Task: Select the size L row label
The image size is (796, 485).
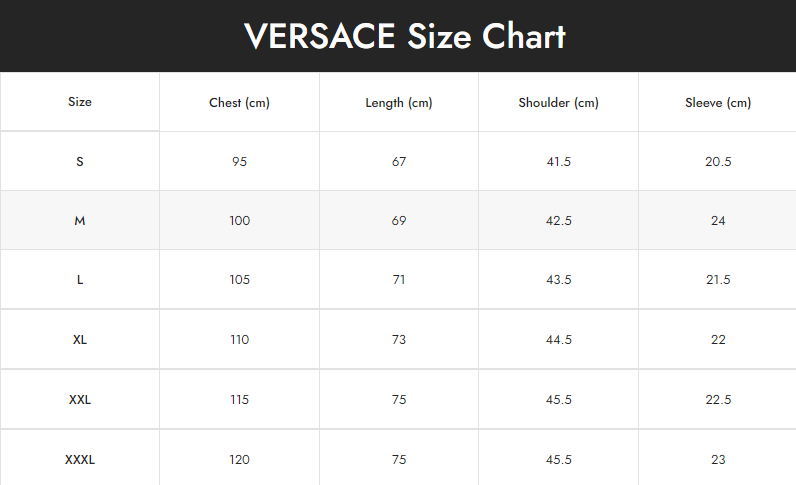Action: [80, 280]
